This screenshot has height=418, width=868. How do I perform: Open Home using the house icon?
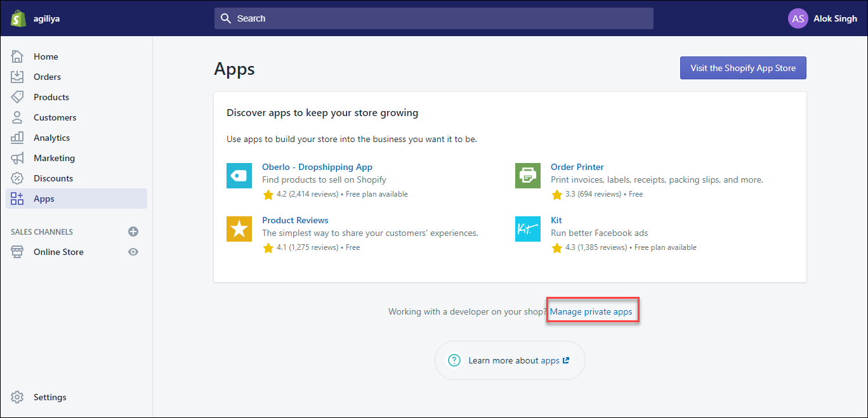[x=18, y=56]
